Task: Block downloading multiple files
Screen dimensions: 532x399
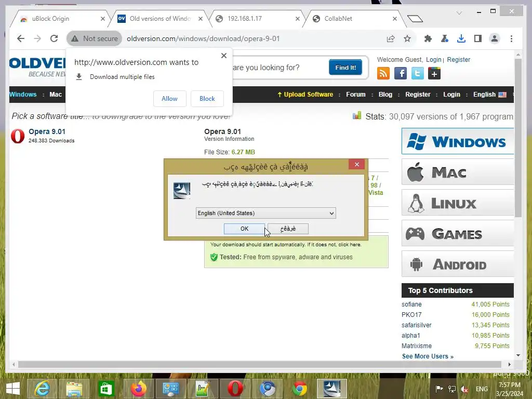Action: 207,99
